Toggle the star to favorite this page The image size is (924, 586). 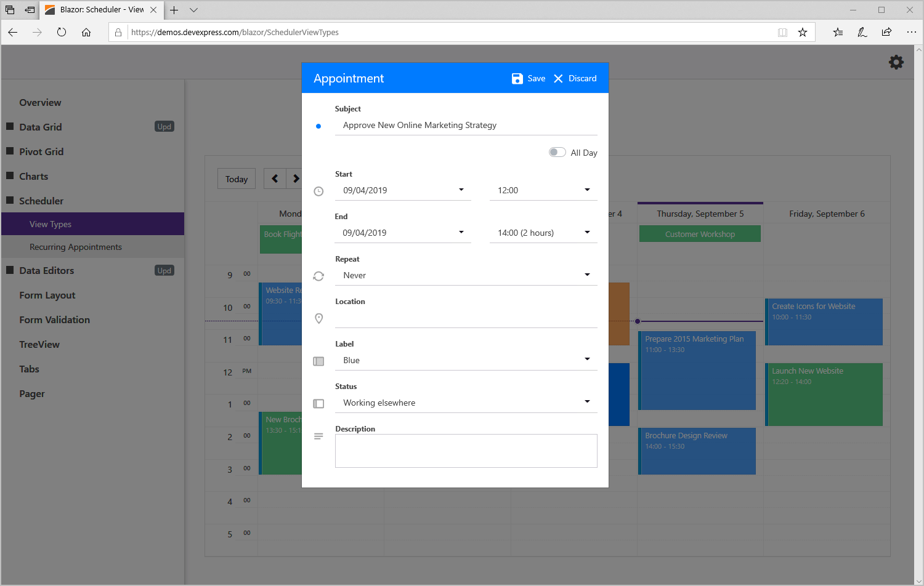803,32
